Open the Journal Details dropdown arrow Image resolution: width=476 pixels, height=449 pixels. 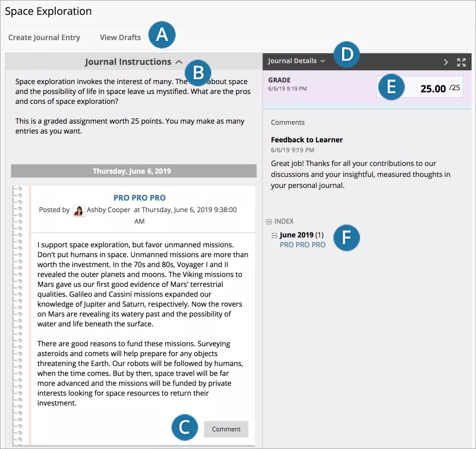pyautogui.click(x=323, y=61)
